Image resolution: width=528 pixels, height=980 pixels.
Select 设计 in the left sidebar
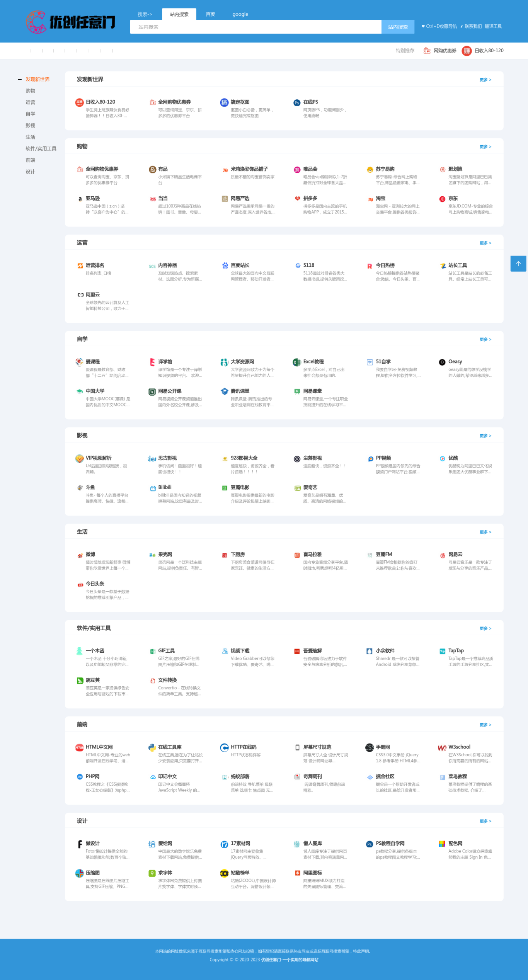coord(30,172)
